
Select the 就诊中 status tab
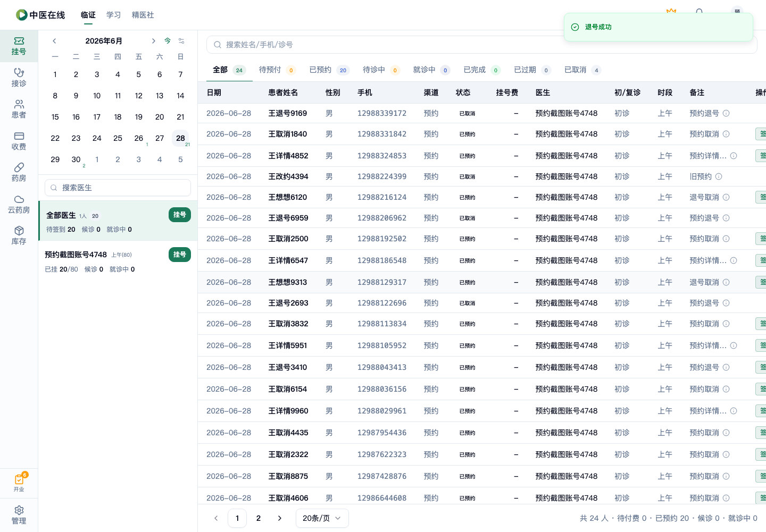pyautogui.click(x=431, y=70)
